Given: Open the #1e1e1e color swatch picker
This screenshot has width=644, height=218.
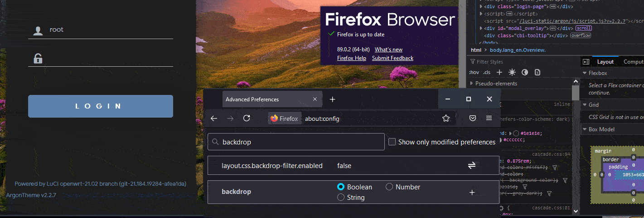Looking at the screenshot, I should [516, 134].
